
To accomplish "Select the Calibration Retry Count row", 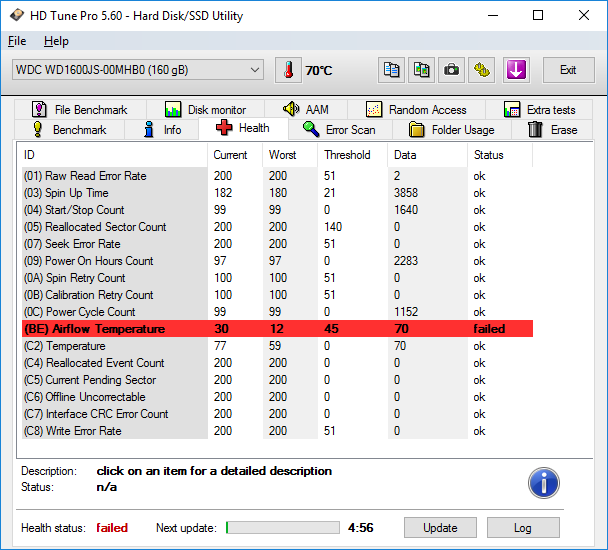I will (277, 295).
